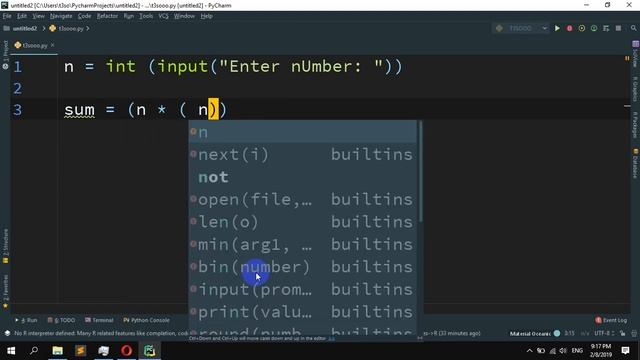Click the ENG language indicator

(577, 351)
